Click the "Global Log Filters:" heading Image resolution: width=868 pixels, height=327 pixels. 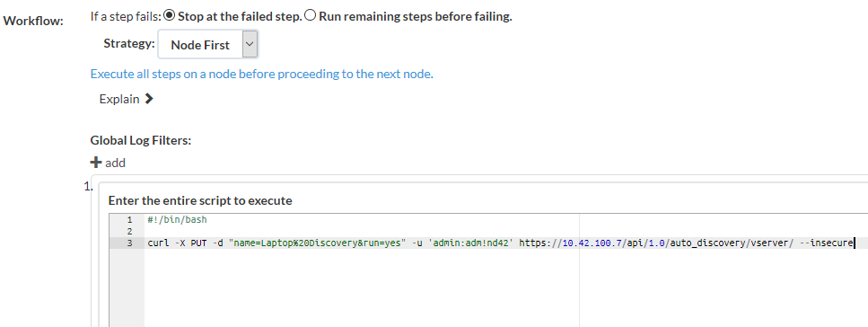click(x=141, y=140)
